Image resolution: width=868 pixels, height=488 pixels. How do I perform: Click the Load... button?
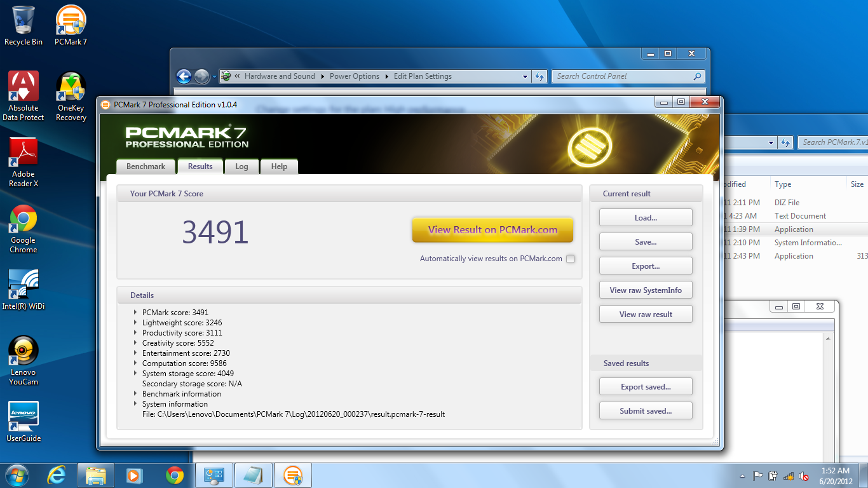(646, 218)
